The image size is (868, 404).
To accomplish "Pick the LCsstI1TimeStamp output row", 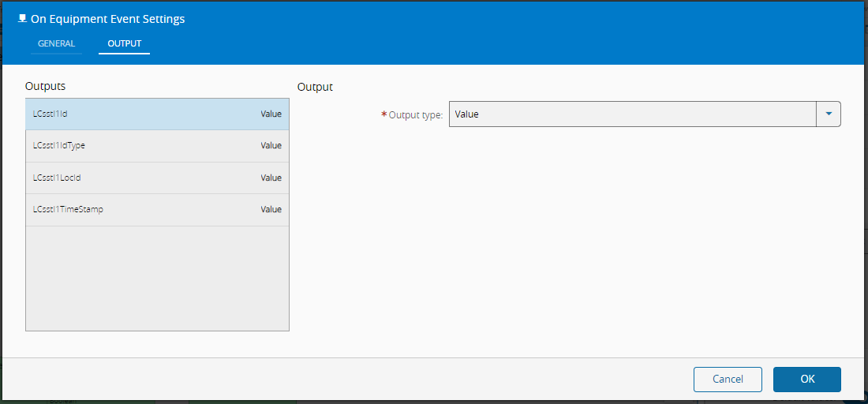I will (x=157, y=210).
